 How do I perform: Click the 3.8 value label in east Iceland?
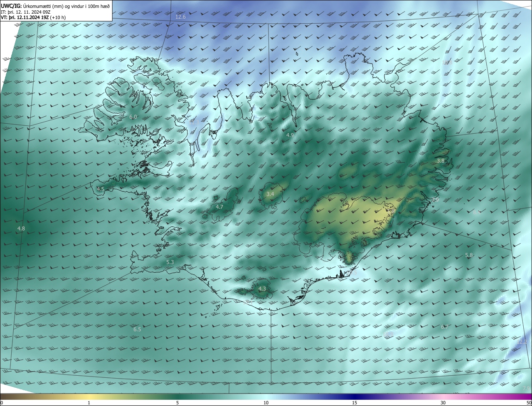point(441,161)
